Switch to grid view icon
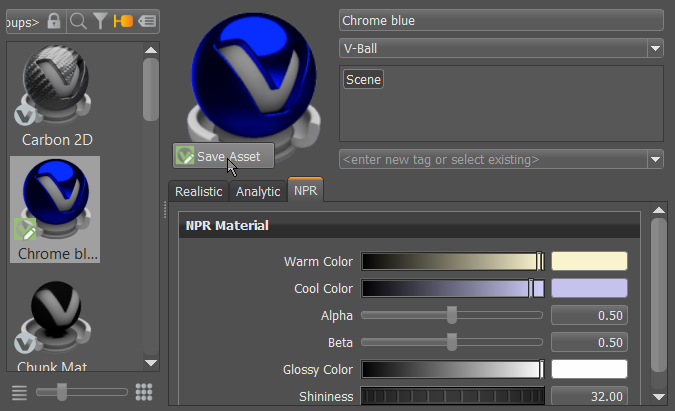 pyautogui.click(x=144, y=392)
